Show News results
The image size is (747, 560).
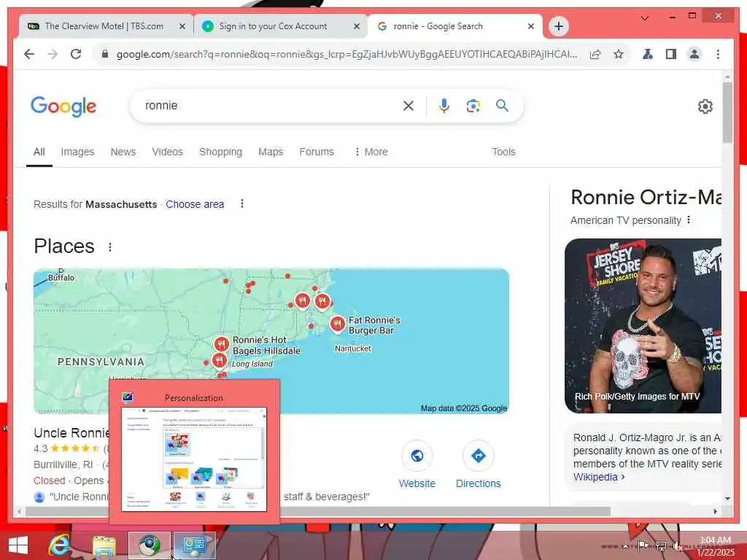coord(123,152)
